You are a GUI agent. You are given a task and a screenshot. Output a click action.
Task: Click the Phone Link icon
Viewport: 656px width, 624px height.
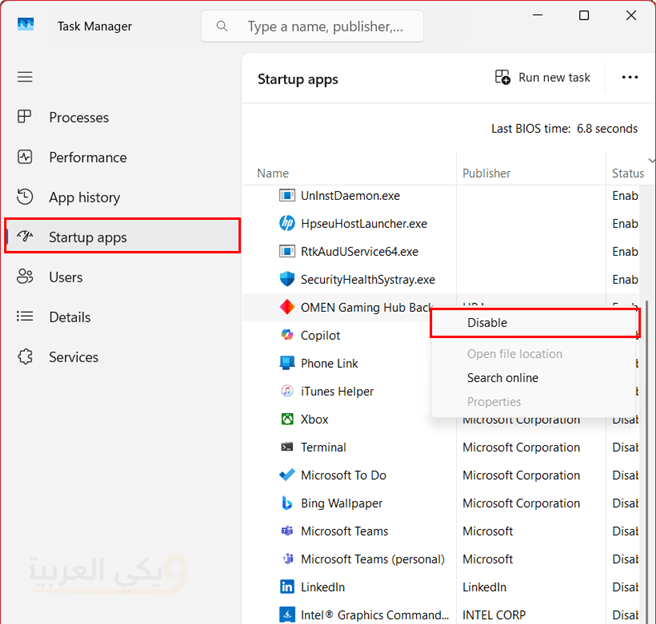287,363
